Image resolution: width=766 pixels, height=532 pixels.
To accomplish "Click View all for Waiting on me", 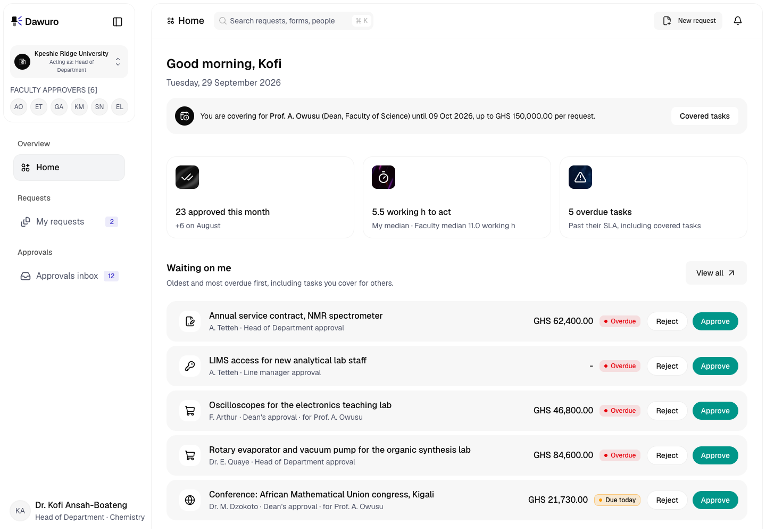I will tap(716, 273).
